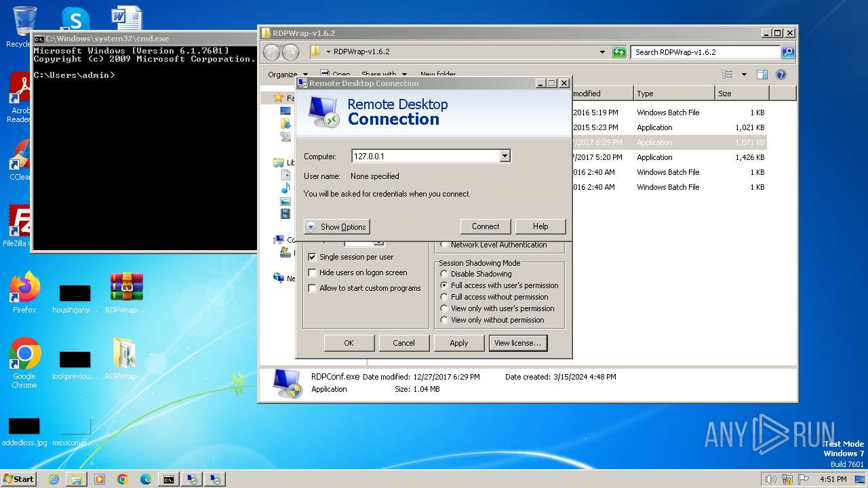The width and height of the screenshot is (868, 488).
Task: Open the Computer field dropdown arrow
Action: (504, 156)
